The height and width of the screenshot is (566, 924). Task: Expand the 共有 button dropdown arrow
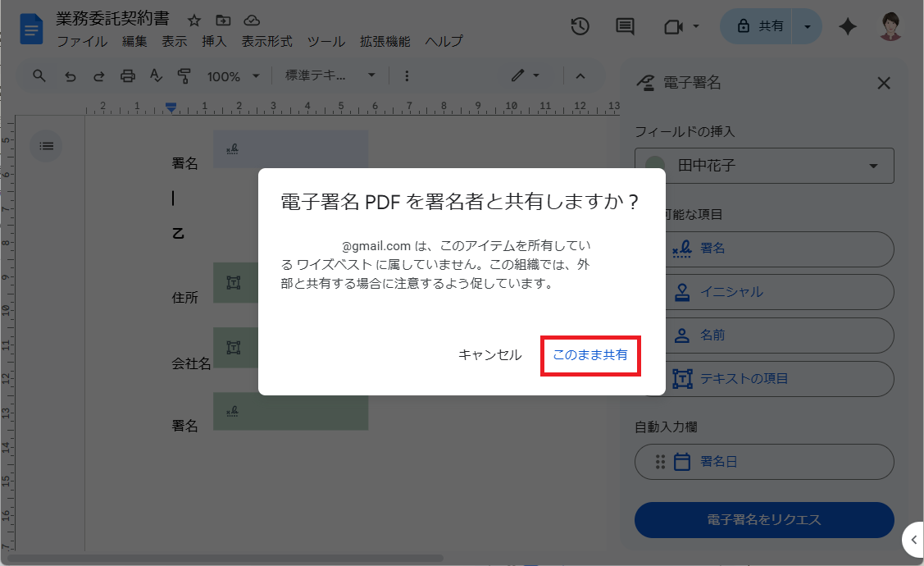click(807, 26)
